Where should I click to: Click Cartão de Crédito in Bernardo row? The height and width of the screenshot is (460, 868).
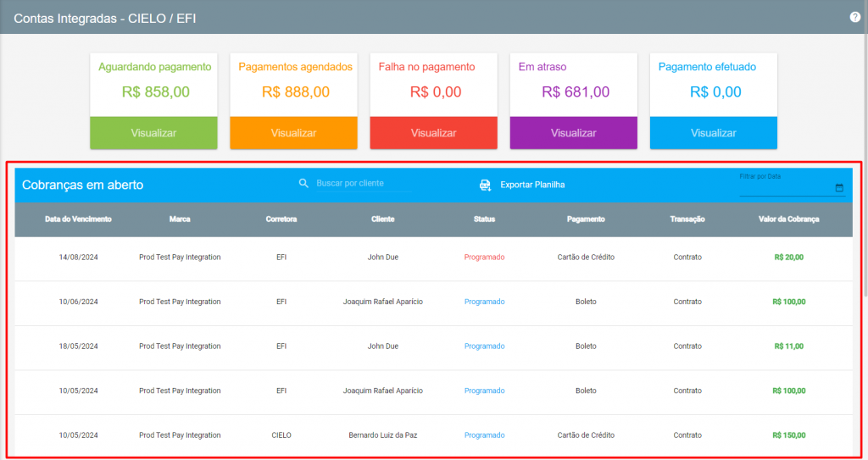coord(586,435)
